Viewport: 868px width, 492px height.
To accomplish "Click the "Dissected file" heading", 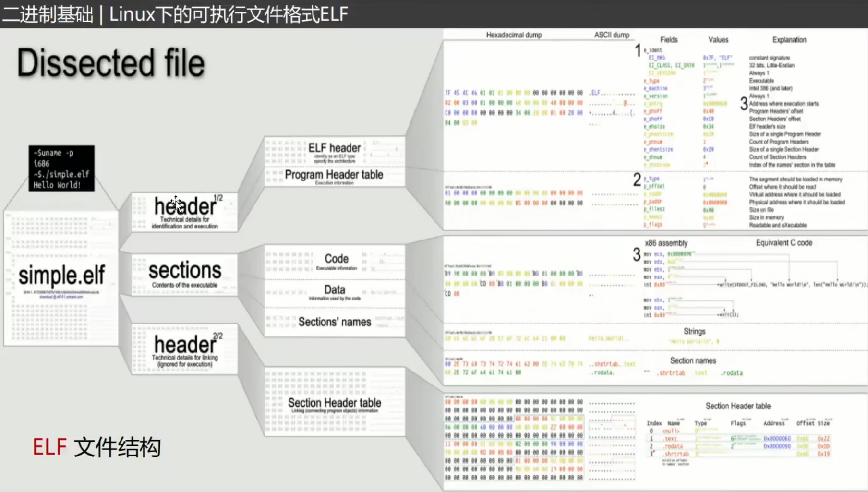I will (111, 63).
